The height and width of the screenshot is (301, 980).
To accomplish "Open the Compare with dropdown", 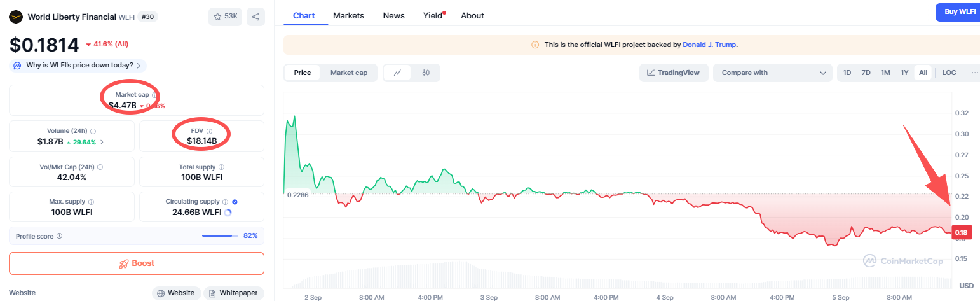I will pos(772,73).
